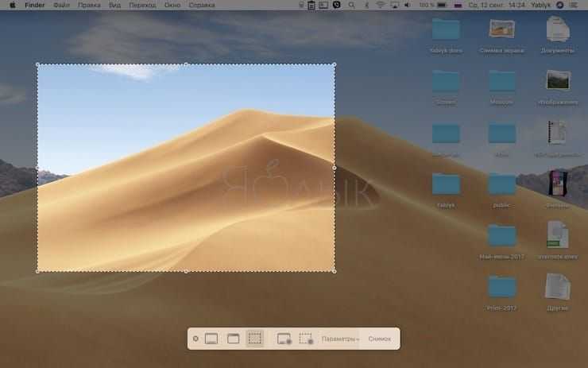Open the Apple menu
The height and width of the screenshot is (368, 588).
click(13, 5)
